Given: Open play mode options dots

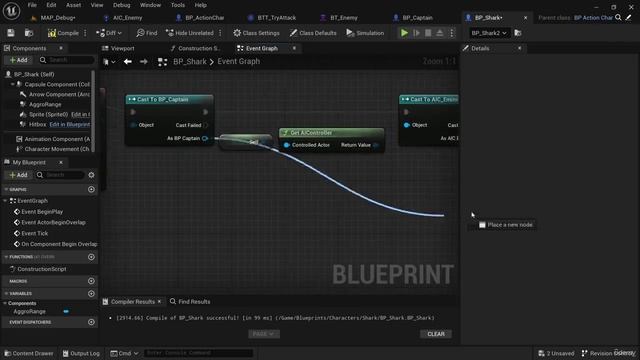Looking at the screenshot, I should tap(451, 33).
